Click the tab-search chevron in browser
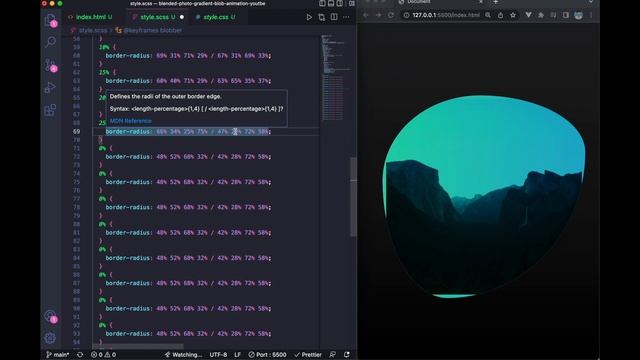 [x=591, y=2]
